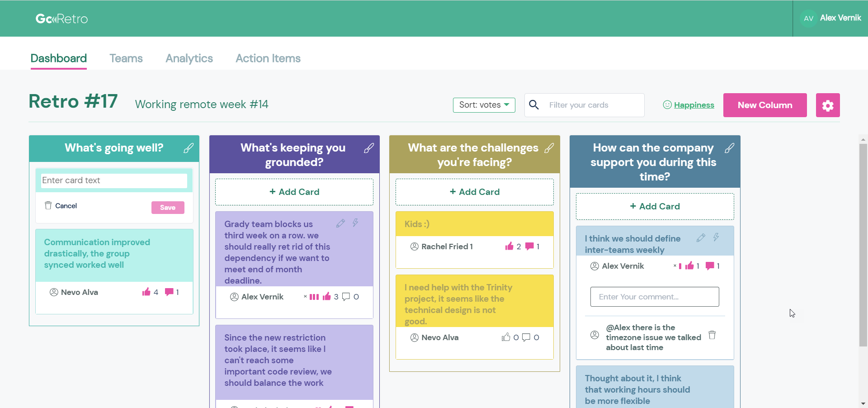Image resolution: width=868 pixels, height=408 pixels.
Task: Toggle thumbs up on Communication improved card
Action: [x=146, y=292]
